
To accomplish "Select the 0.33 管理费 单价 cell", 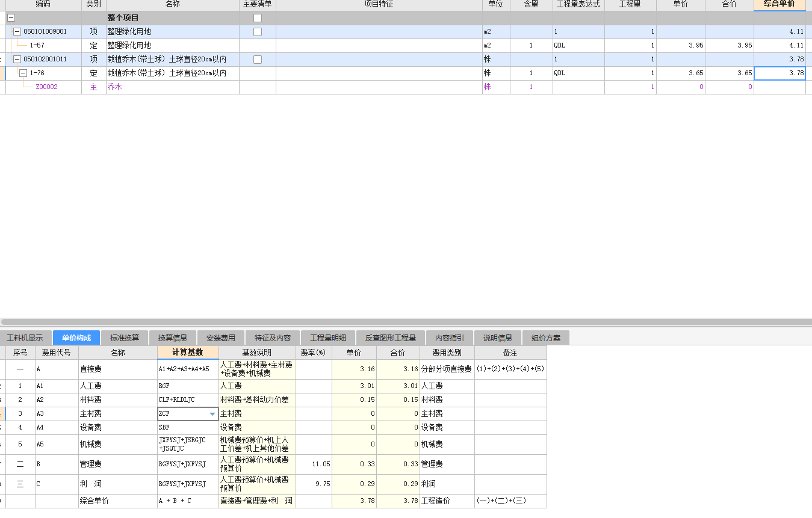I will pyautogui.click(x=354, y=464).
